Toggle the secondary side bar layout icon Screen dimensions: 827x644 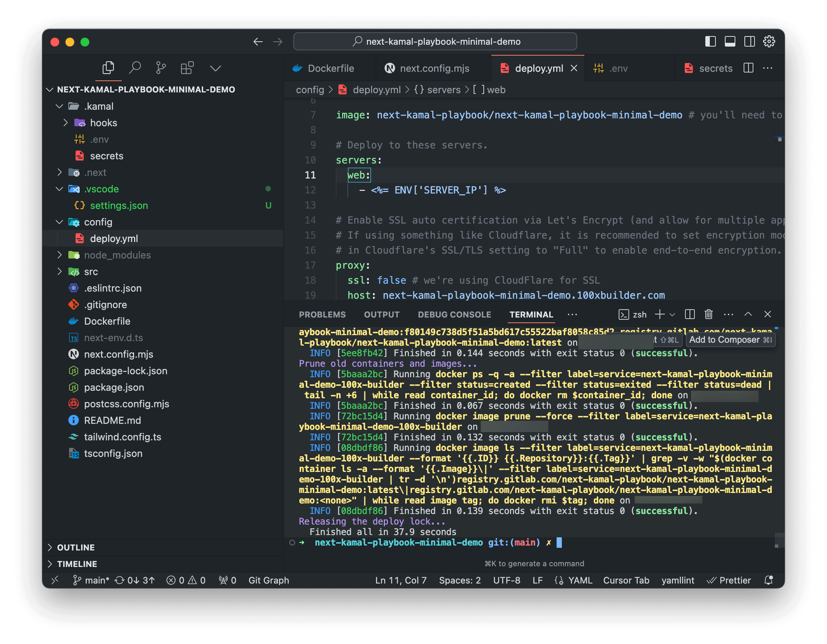click(x=749, y=42)
